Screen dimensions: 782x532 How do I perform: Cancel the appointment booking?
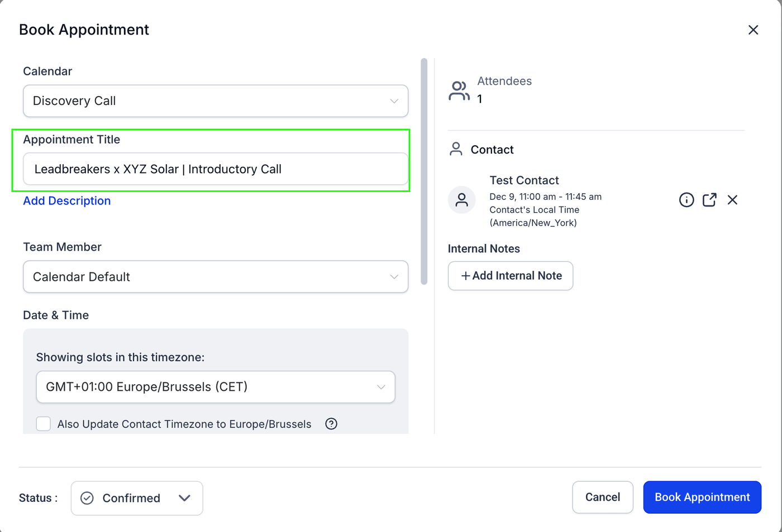[602, 497]
